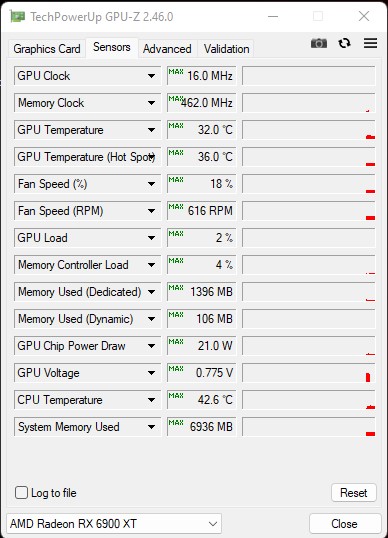The image size is (388, 538).
Task: Click the GPU-Z app icon in title bar
Action: point(17,16)
